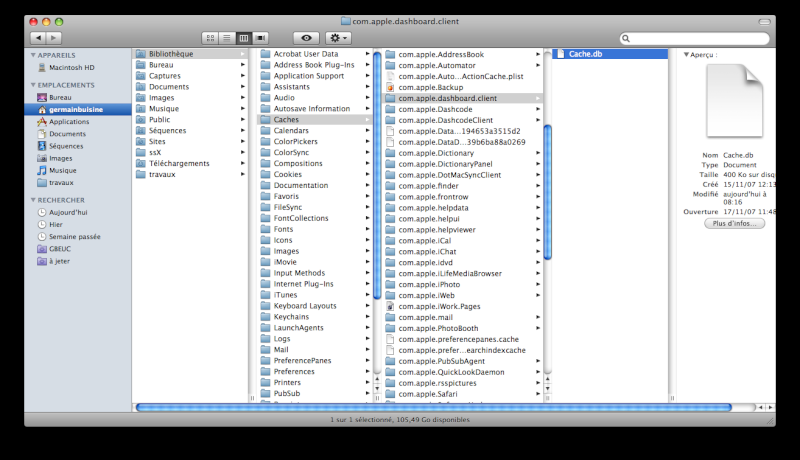Switch to icon view mode

pyautogui.click(x=210, y=38)
